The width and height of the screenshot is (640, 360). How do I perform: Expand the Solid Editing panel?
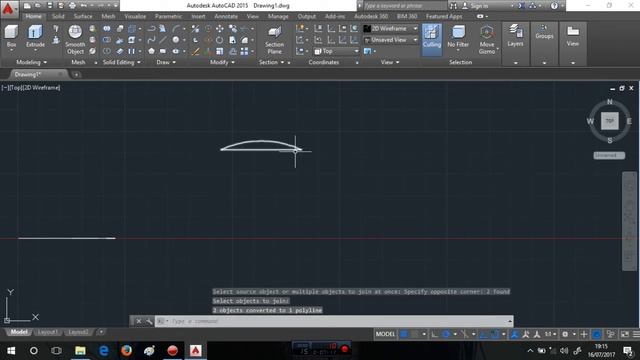click(x=121, y=62)
